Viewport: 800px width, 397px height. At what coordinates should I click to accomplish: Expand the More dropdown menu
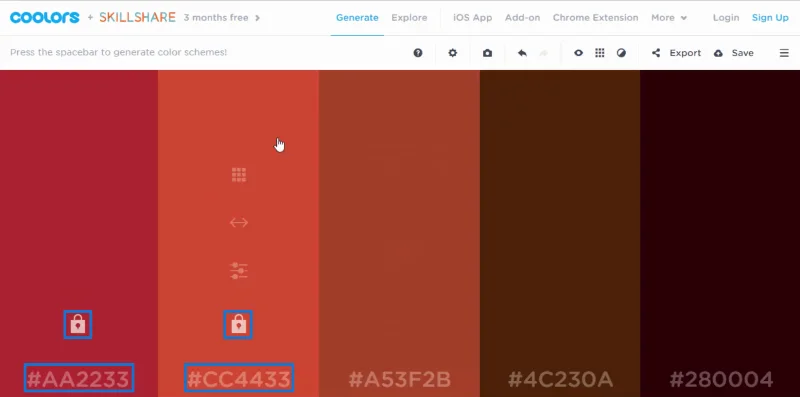tap(669, 17)
